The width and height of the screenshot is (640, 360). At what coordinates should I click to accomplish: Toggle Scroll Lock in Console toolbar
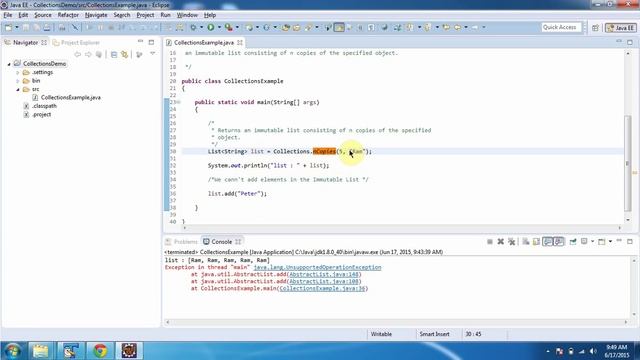[x=536, y=242]
